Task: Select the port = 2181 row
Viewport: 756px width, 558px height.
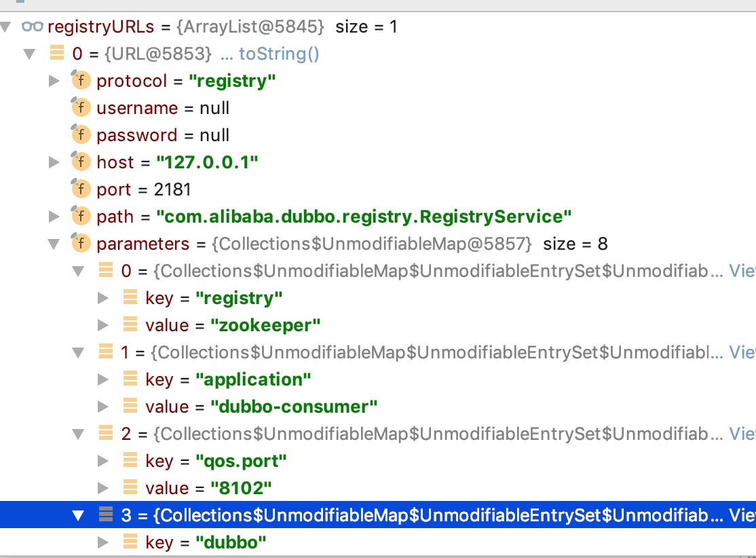Action: click(x=378, y=189)
